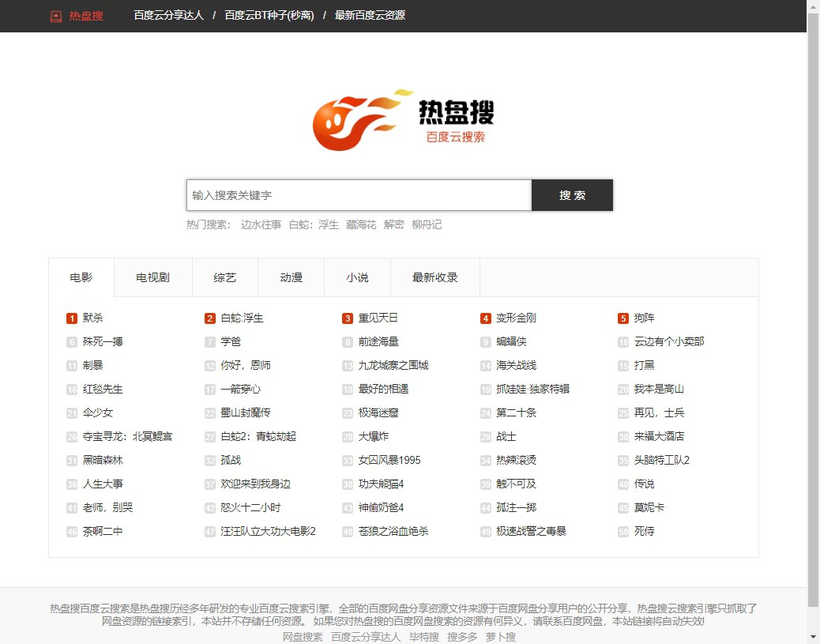
Task: Click rank badge 1 next to 默杀
Action: point(72,318)
